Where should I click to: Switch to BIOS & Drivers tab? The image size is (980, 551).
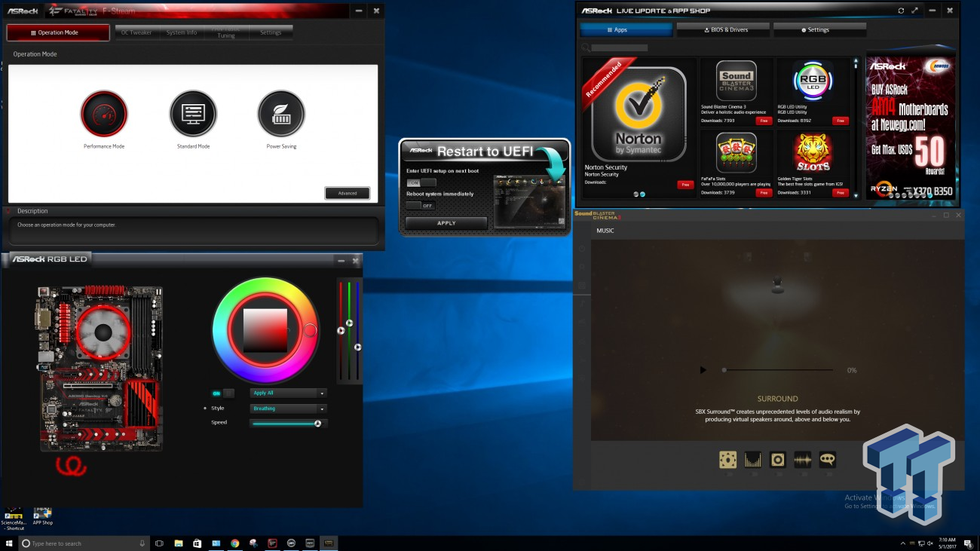(723, 29)
